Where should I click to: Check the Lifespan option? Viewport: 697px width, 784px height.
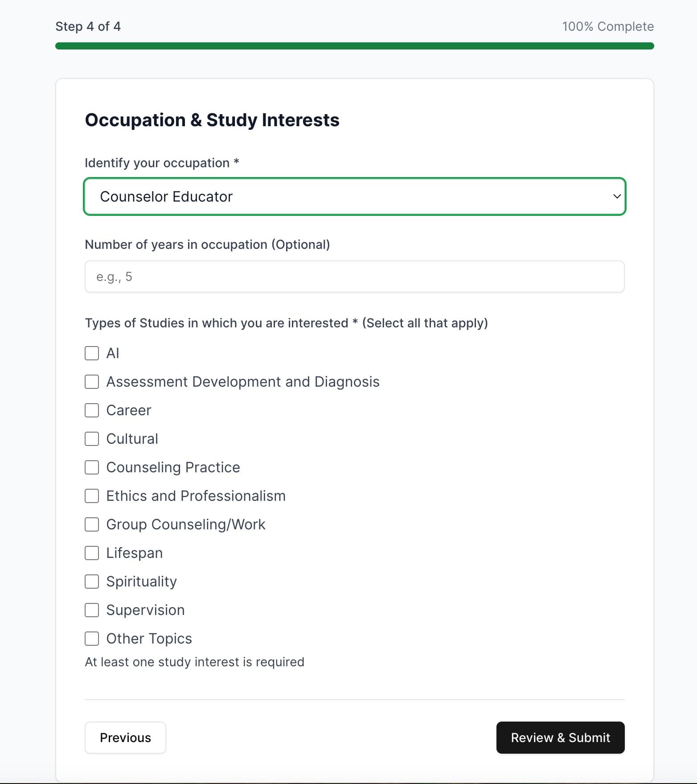(92, 553)
